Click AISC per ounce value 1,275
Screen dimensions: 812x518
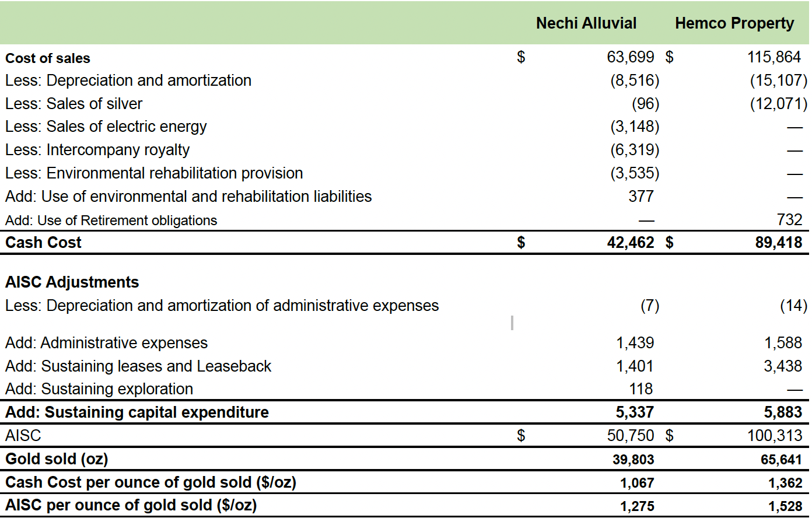click(637, 506)
